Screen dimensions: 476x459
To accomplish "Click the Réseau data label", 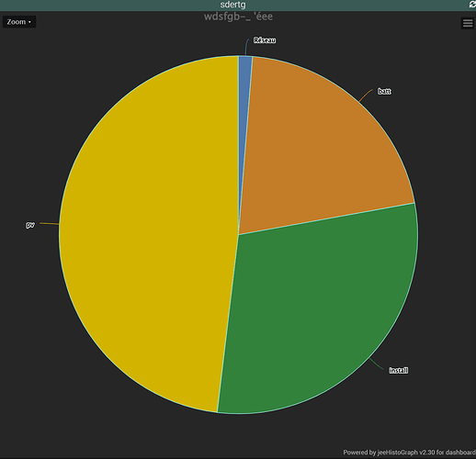I will point(265,40).
